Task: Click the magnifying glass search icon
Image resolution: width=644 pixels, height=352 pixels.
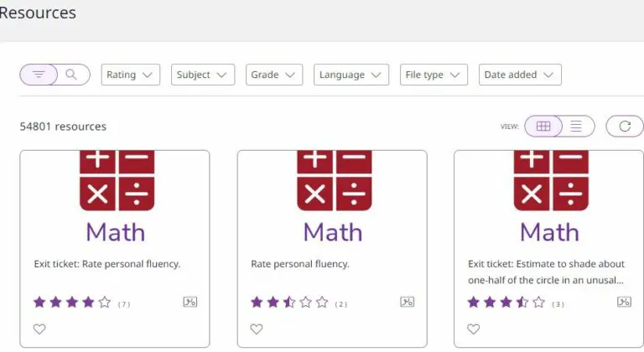Action: point(72,75)
